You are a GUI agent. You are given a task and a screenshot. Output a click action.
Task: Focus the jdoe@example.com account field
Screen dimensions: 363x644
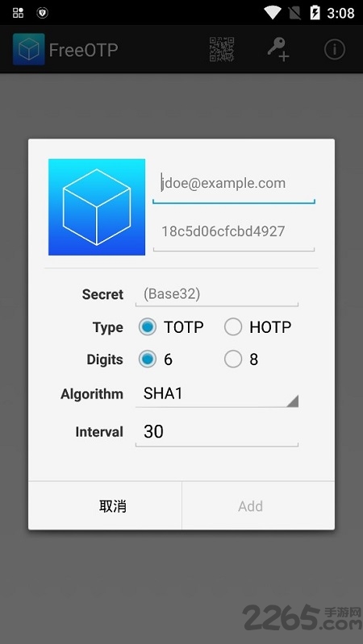pyautogui.click(x=233, y=185)
